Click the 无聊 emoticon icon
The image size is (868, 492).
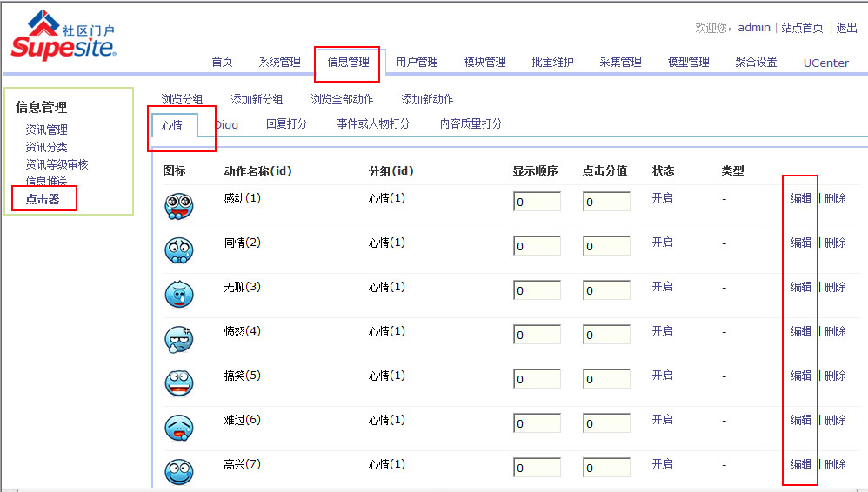[179, 295]
